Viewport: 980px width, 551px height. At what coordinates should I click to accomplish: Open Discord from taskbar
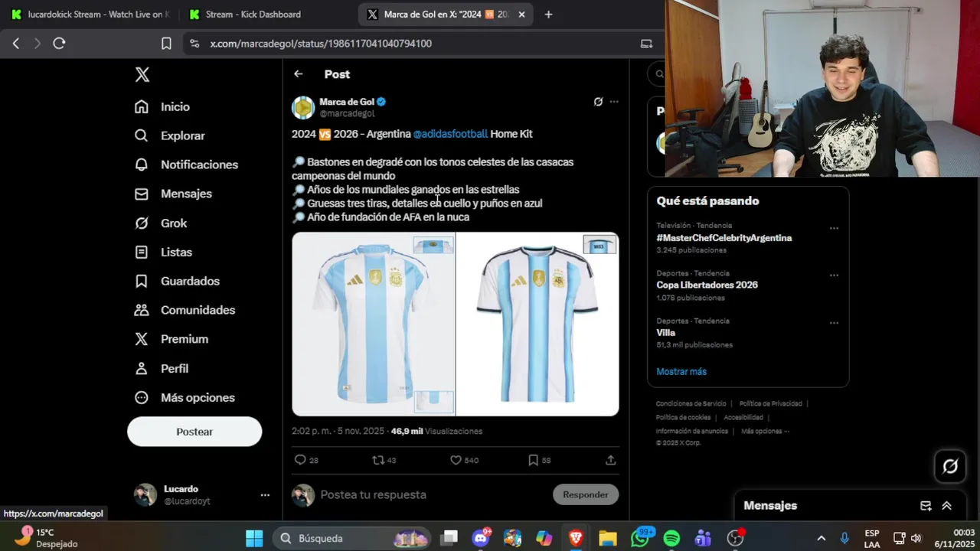481,538
